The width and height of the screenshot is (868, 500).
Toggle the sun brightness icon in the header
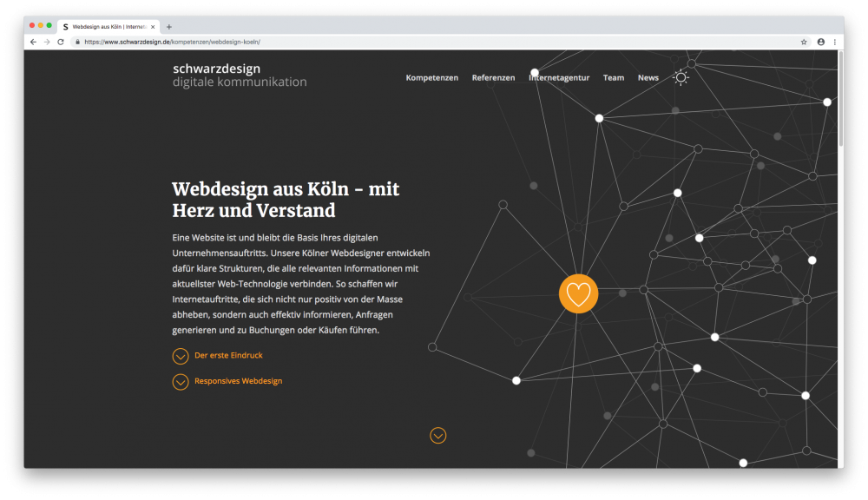coord(681,77)
